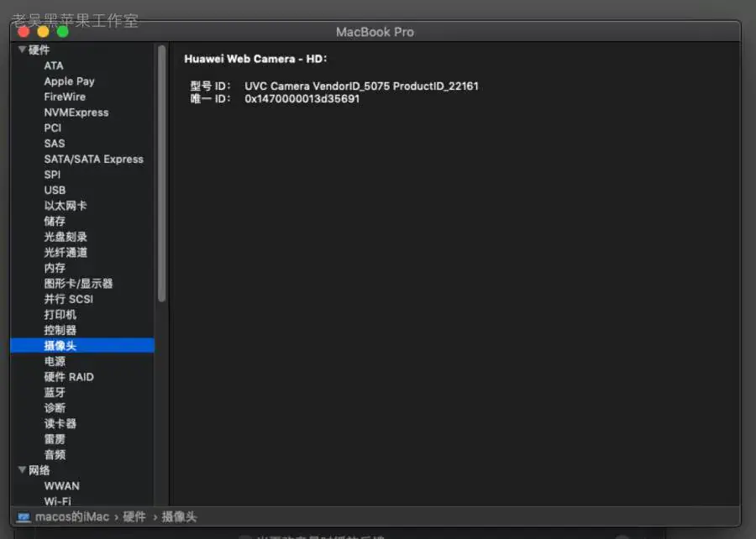Open 储存 storage entry
The image size is (756, 539).
tap(55, 221)
